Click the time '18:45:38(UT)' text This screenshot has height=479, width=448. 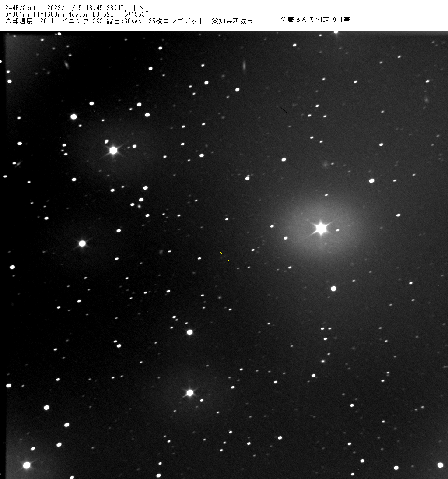[x=106, y=8]
